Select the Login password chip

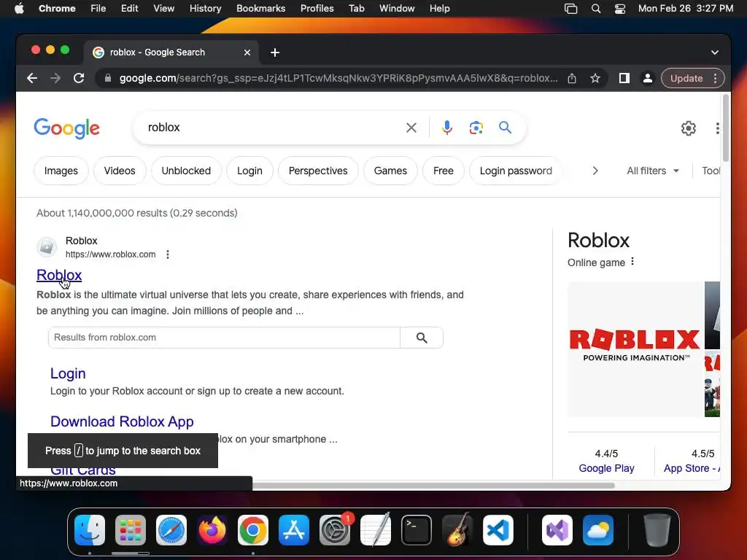[x=516, y=171]
